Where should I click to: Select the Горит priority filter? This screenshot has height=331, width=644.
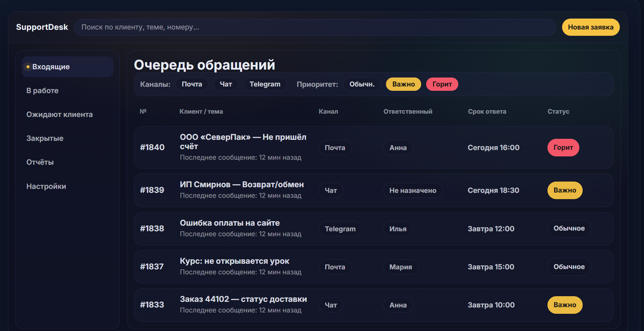pos(442,84)
